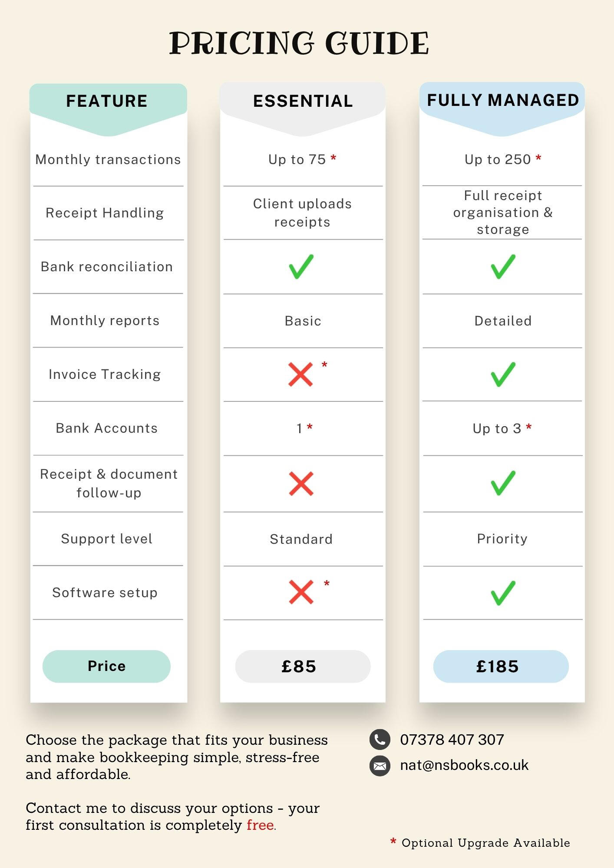Click the phone number 07378 407 307
Viewport: 614px width, 868px height.
(452, 740)
